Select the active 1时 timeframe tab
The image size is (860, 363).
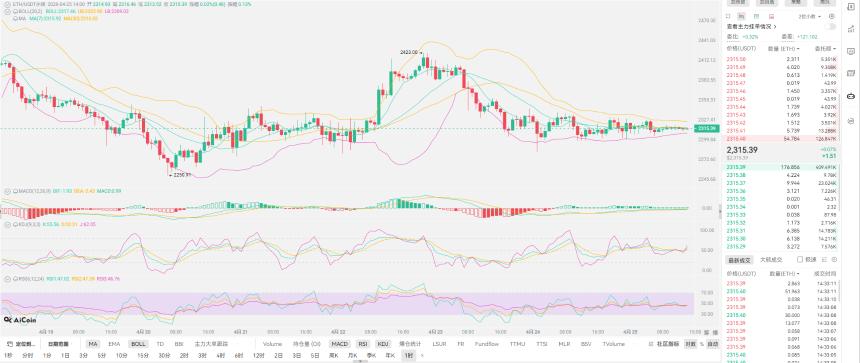coord(409,355)
